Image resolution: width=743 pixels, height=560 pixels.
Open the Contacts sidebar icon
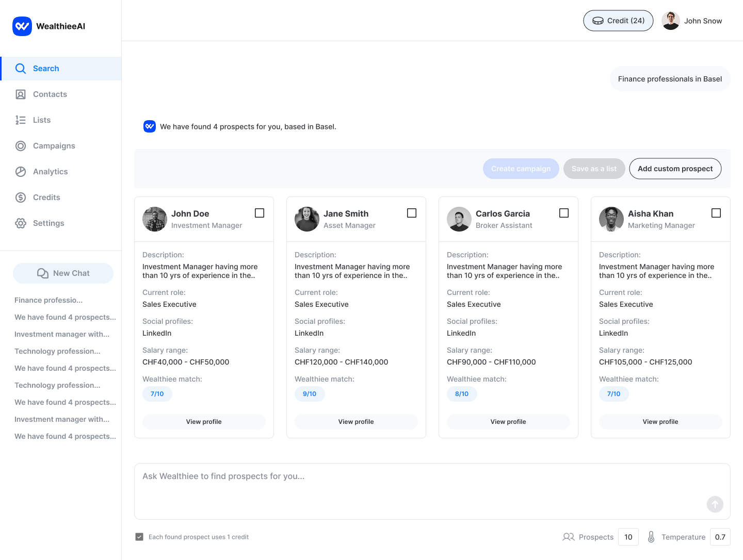(21, 94)
